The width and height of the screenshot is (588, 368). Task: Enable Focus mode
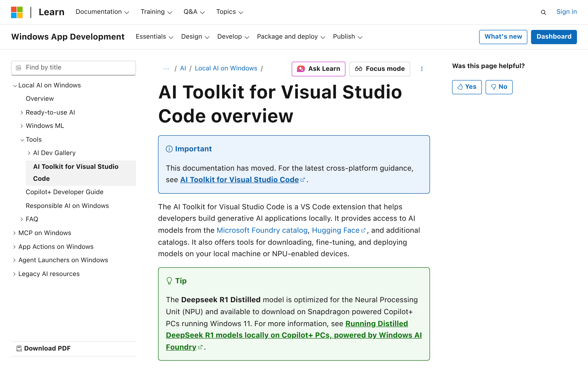coord(379,69)
